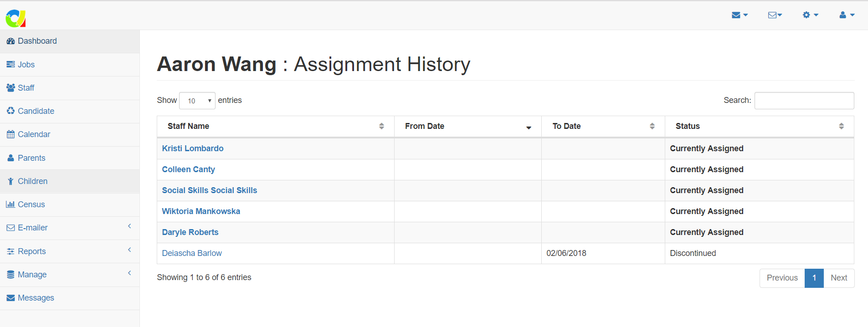Click the Dashboard gauge icon
The width and height of the screenshot is (868, 327).
(10, 41)
